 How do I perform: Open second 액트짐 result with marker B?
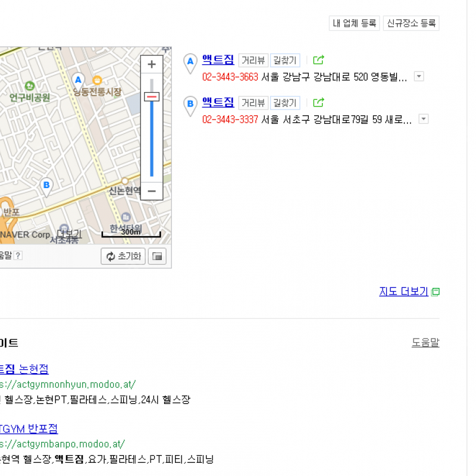point(218,102)
